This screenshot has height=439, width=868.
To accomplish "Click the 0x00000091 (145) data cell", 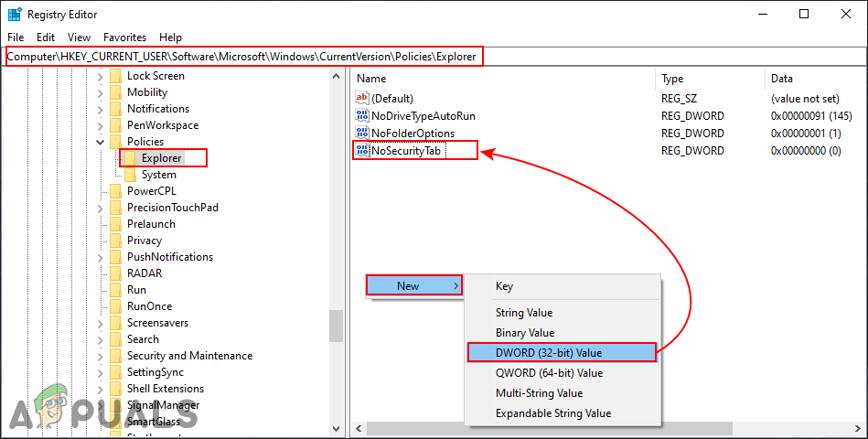I will click(810, 116).
